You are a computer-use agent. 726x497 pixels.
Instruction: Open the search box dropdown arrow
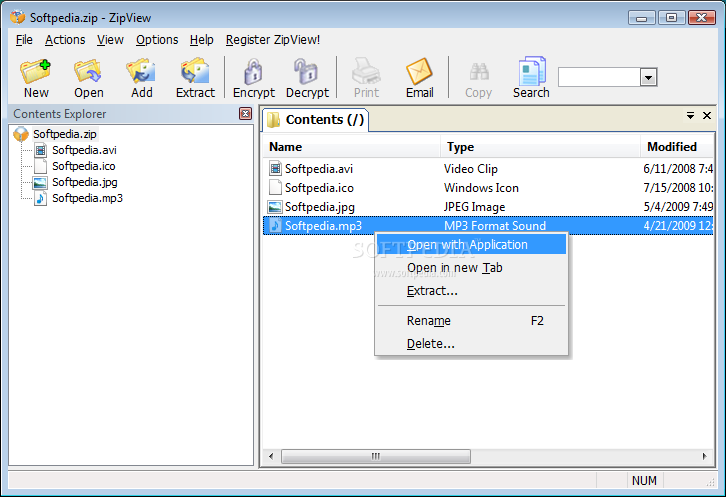(x=648, y=77)
